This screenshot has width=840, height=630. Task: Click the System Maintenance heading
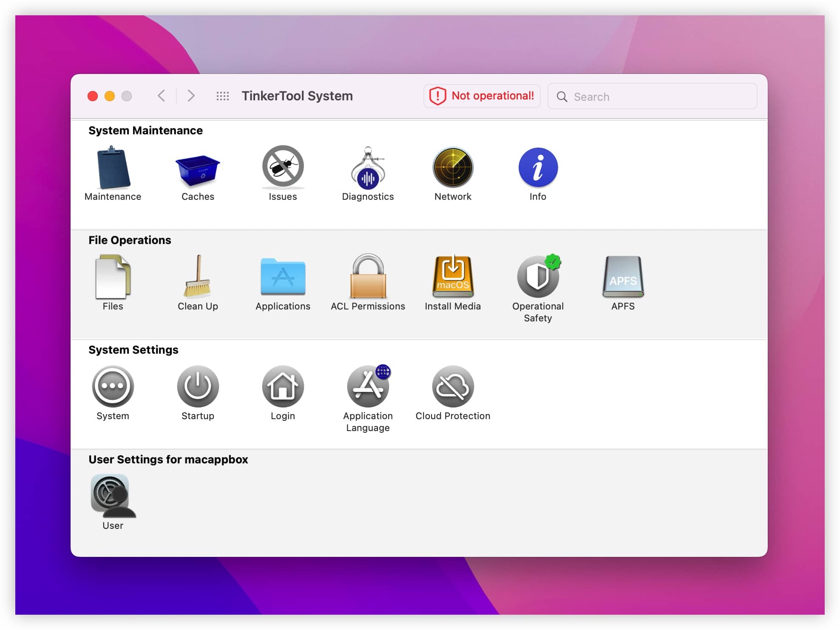[x=145, y=131]
